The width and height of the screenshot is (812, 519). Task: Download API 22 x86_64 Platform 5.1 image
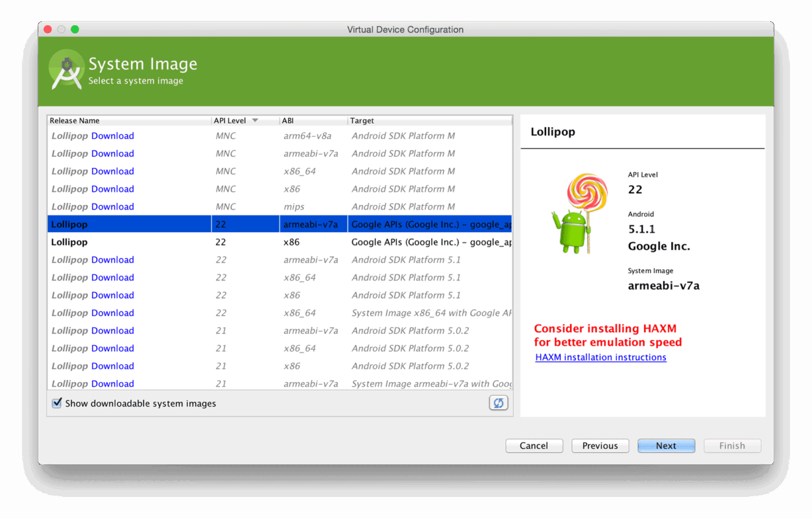tap(112, 278)
